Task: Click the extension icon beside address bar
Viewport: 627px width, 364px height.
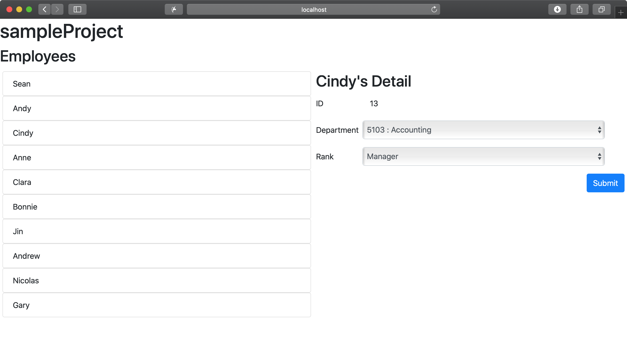Action: [174, 9]
